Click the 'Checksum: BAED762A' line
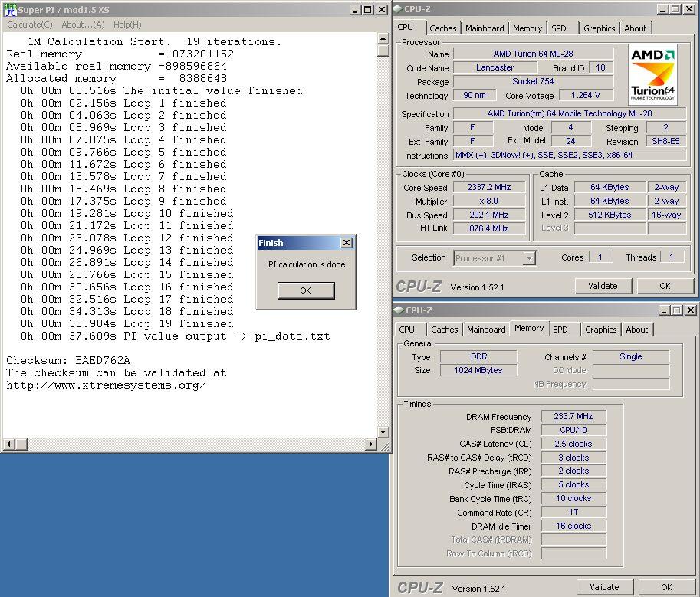This screenshot has height=597, width=700. pos(68,360)
